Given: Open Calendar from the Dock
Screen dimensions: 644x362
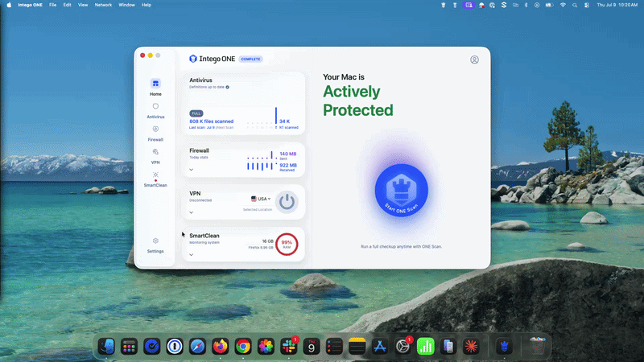Looking at the screenshot, I should [312, 347].
